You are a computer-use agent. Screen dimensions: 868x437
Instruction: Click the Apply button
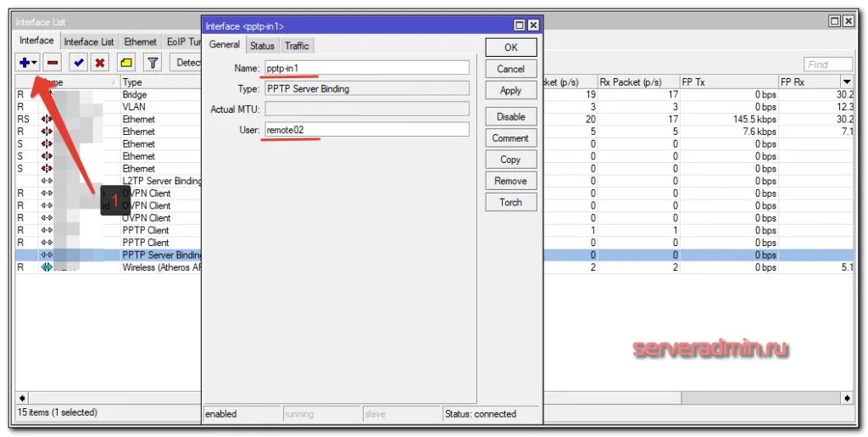pyautogui.click(x=511, y=90)
